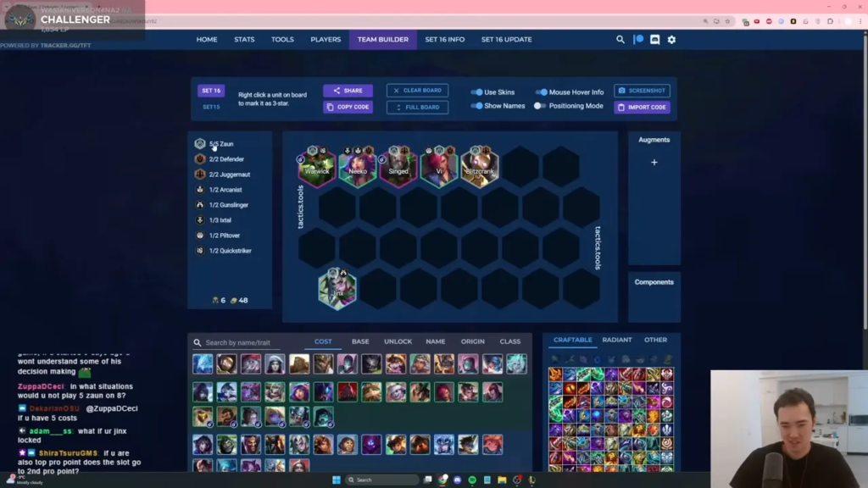Viewport: 868px width, 488px height.
Task: Enable Positioning Mode toggle
Action: [540, 106]
